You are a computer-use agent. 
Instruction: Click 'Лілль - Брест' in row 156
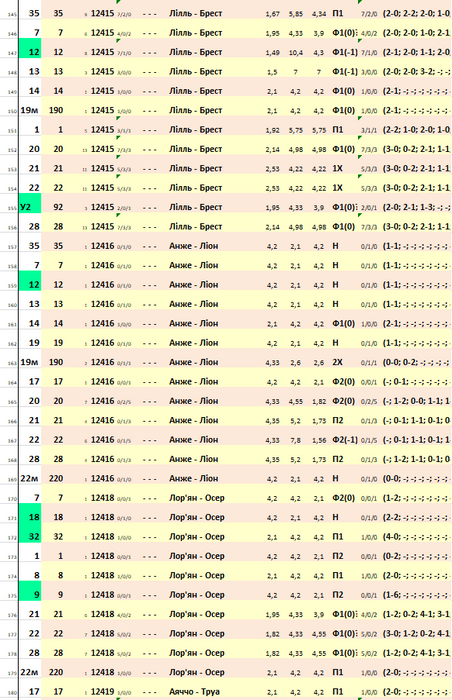[x=195, y=226]
